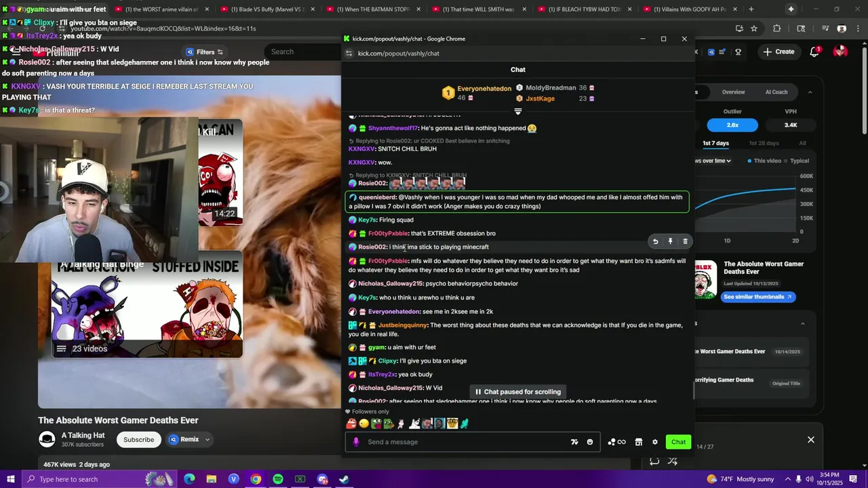Collapse the lower sidebar section chevron
868x488 pixels.
[x=803, y=323]
